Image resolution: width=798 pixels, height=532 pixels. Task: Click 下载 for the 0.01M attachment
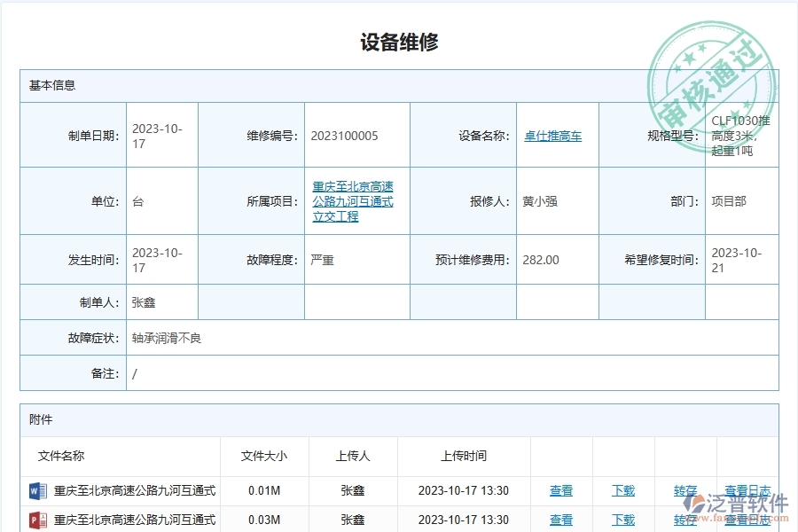623,490
